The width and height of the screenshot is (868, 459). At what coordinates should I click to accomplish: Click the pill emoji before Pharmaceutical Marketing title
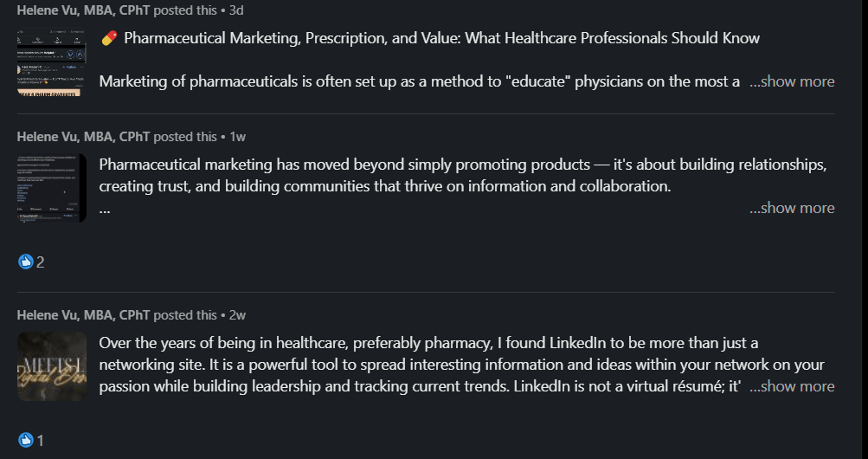109,38
